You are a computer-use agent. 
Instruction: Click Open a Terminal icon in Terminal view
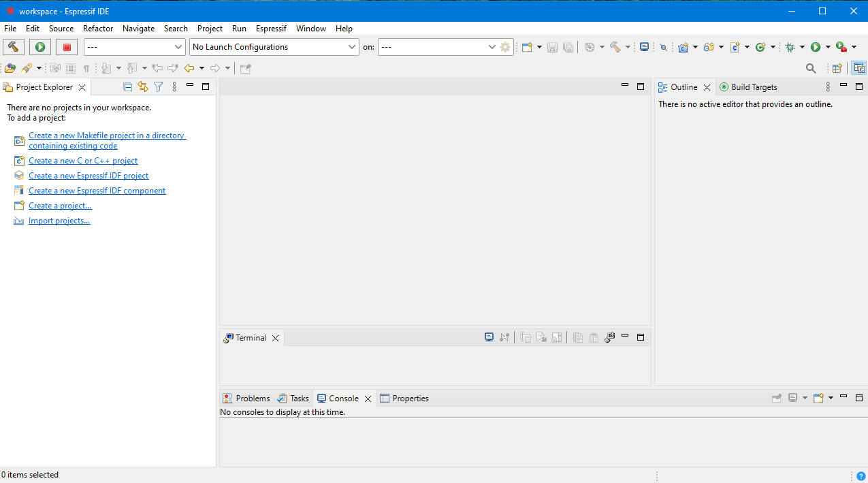(489, 337)
